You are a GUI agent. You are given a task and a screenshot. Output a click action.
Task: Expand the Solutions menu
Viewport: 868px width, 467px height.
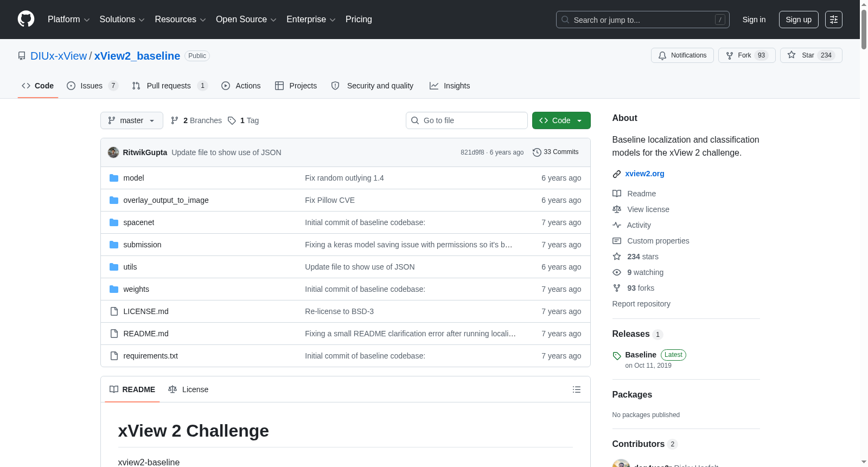coord(122,20)
